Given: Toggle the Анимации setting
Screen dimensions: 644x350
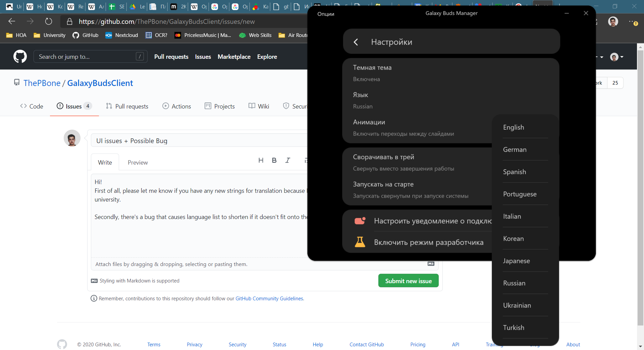Looking at the screenshot, I should (417, 128).
